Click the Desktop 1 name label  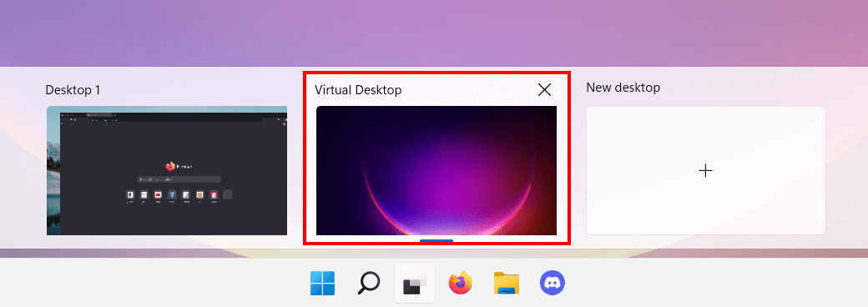click(73, 89)
